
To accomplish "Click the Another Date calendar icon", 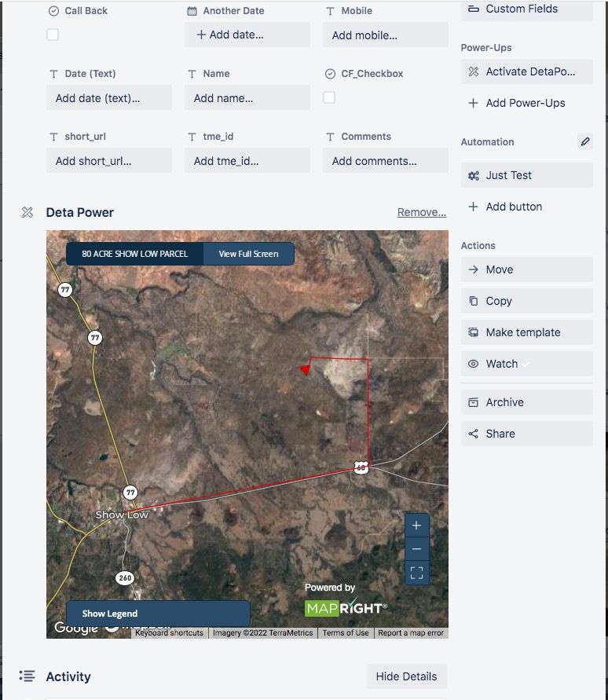I will pyautogui.click(x=192, y=11).
